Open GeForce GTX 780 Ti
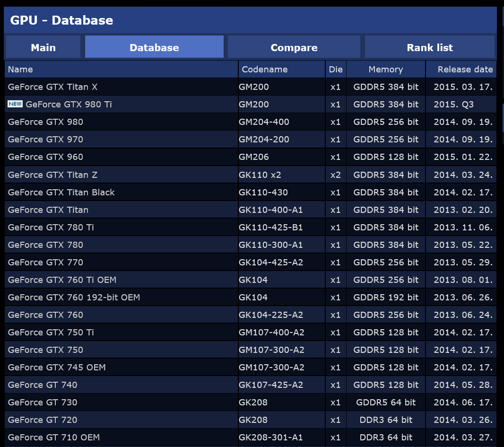The height and width of the screenshot is (447, 504). click(x=51, y=228)
